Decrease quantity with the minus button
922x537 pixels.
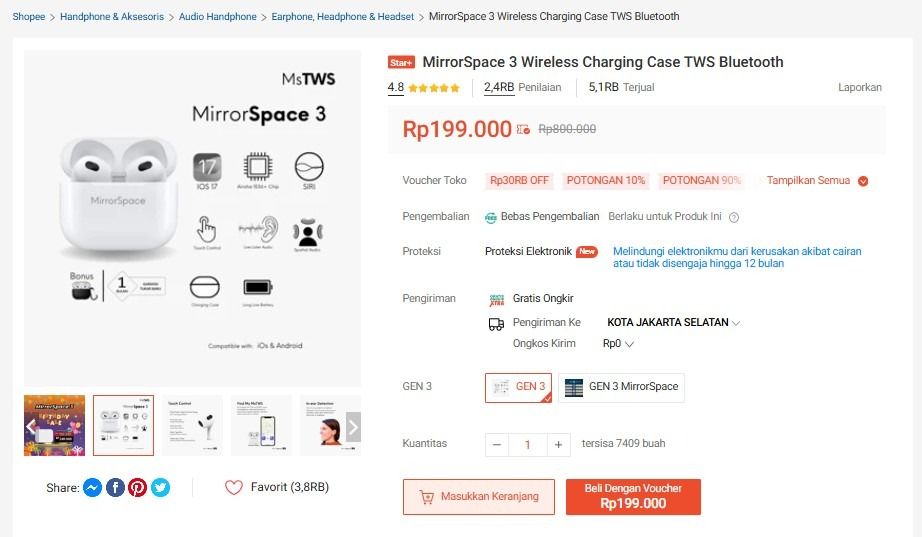pyautogui.click(x=497, y=444)
